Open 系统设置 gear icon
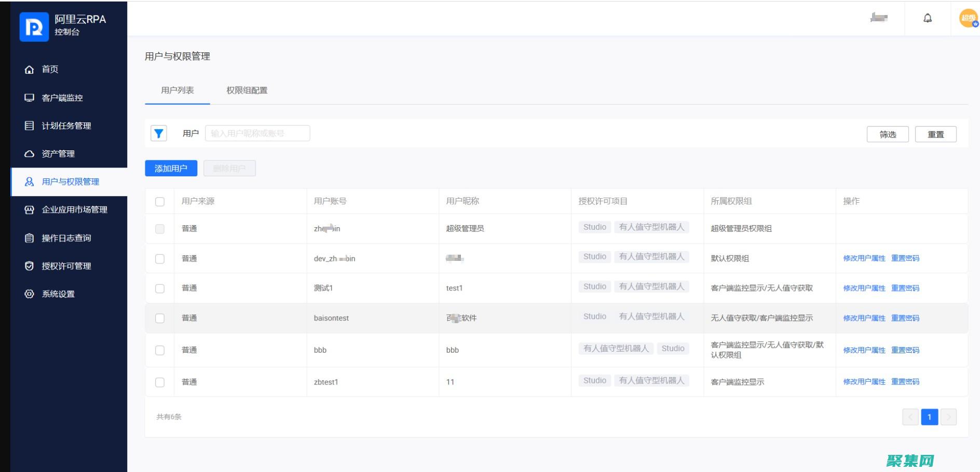 (29, 294)
